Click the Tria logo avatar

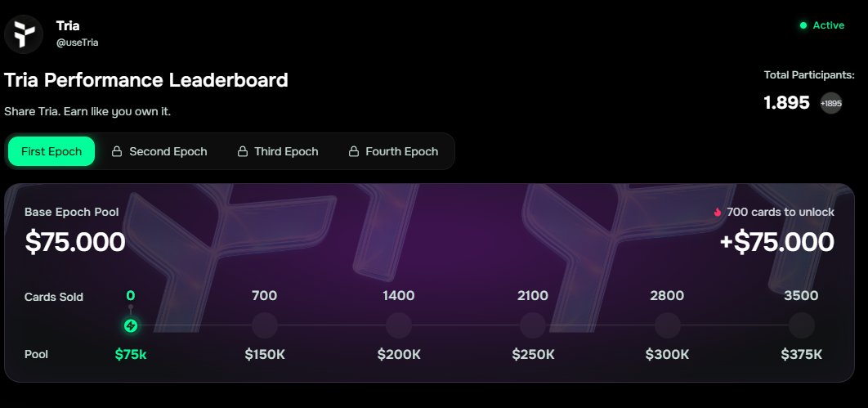(x=24, y=34)
